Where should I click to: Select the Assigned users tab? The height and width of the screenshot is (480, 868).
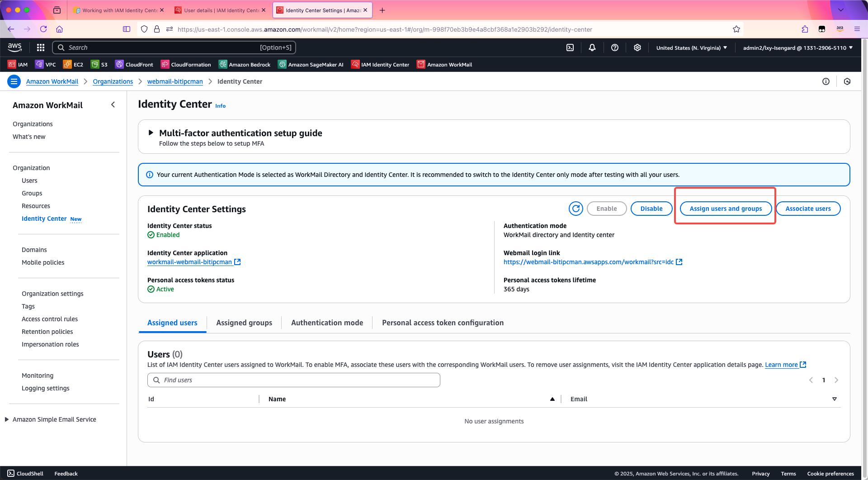pyautogui.click(x=172, y=323)
